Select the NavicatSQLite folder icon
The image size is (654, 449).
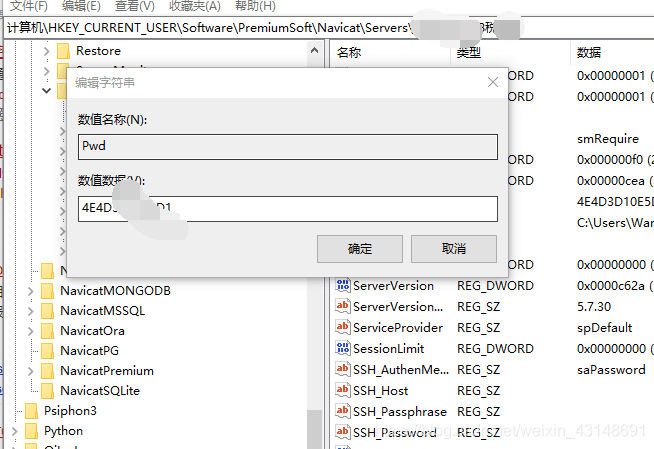click(48, 391)
